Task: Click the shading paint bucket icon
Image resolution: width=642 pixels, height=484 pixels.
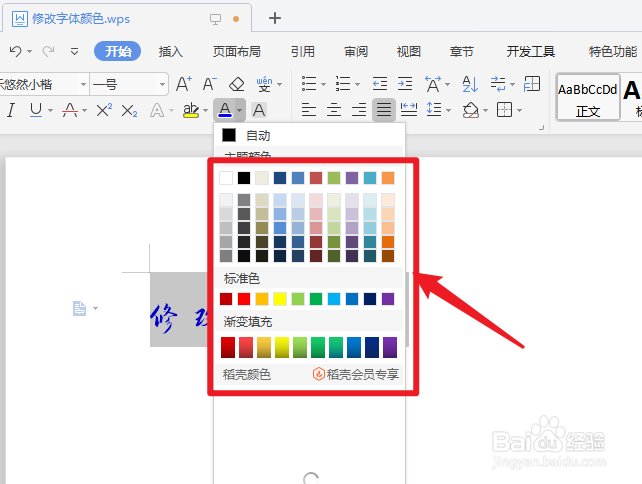Action: pos(470,110)
